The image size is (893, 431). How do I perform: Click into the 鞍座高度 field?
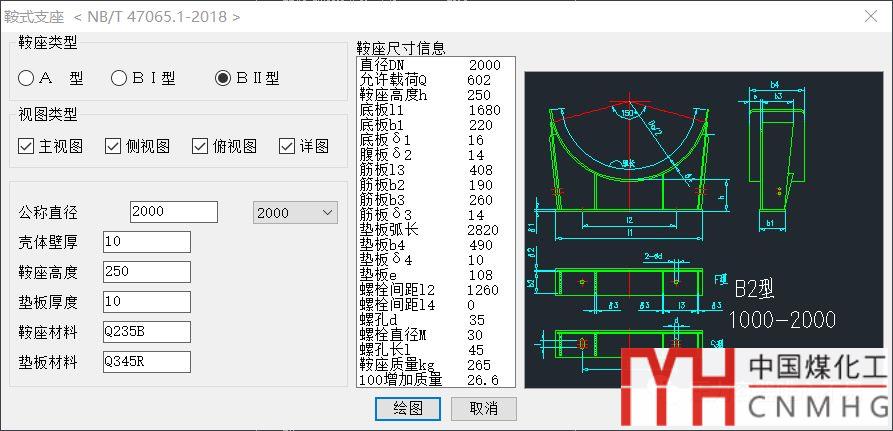pos(146,272)
